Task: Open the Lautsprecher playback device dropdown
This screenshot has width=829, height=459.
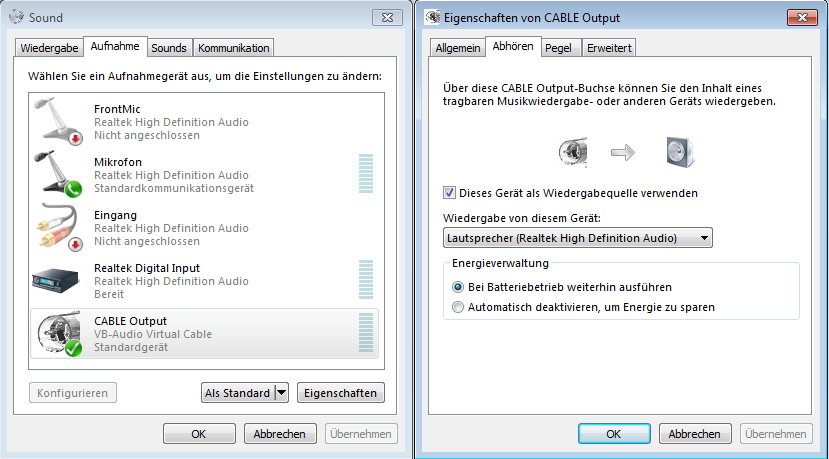Action: click(x=577, y=238)
